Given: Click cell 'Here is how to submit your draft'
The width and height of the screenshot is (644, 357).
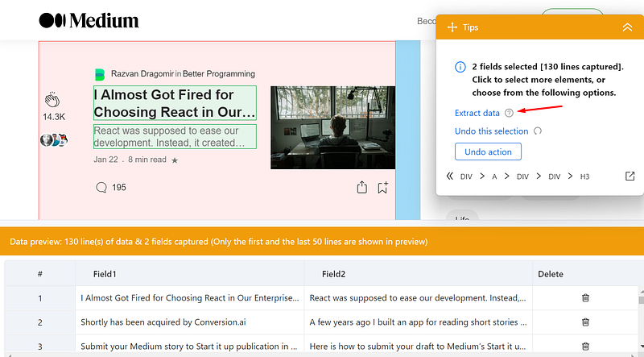Looking at the screenshot, I should [418, 347].
